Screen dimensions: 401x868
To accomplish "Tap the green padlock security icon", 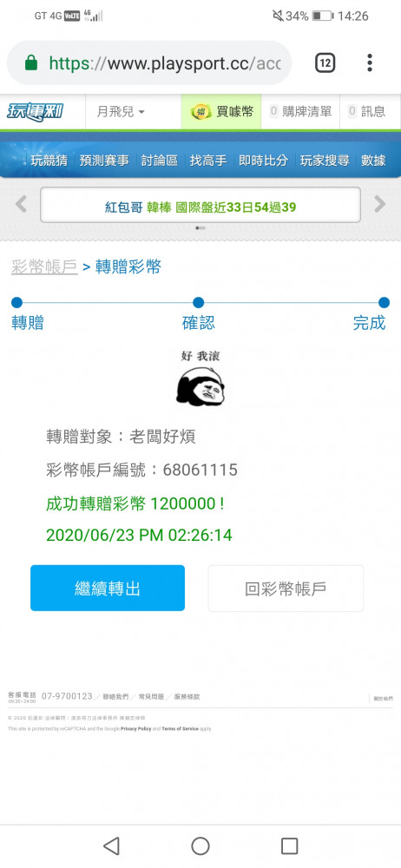I will pos(31,62).
